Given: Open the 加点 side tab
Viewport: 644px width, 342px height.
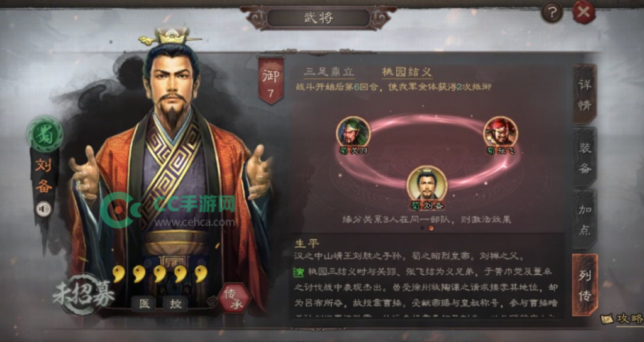Looking at the screenshot, I should 584,219.
